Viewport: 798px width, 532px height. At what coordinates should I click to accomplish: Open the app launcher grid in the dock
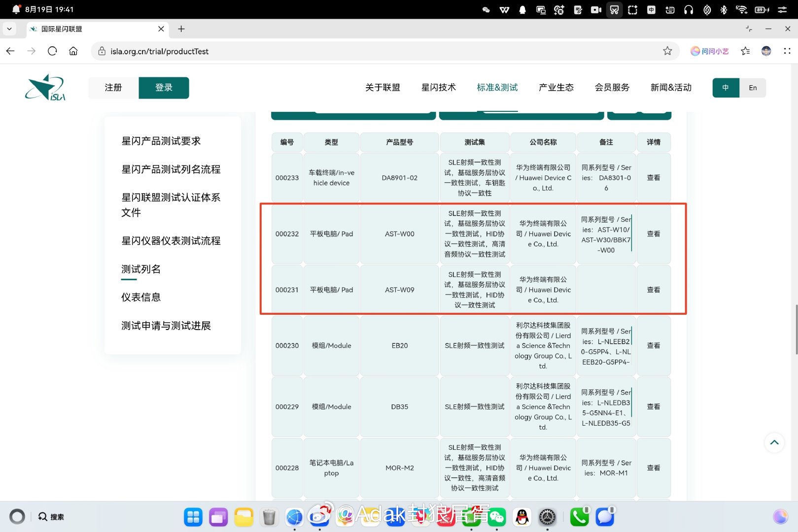click(193, 517)
